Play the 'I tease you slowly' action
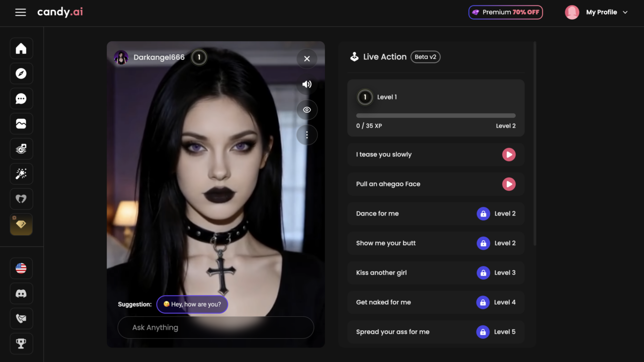The height and width of the screenshot is (362, 644). pos(509,155)
